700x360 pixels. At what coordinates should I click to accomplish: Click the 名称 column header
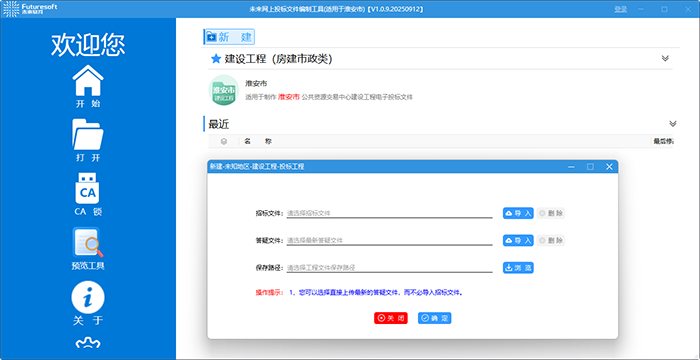point(258,142)
